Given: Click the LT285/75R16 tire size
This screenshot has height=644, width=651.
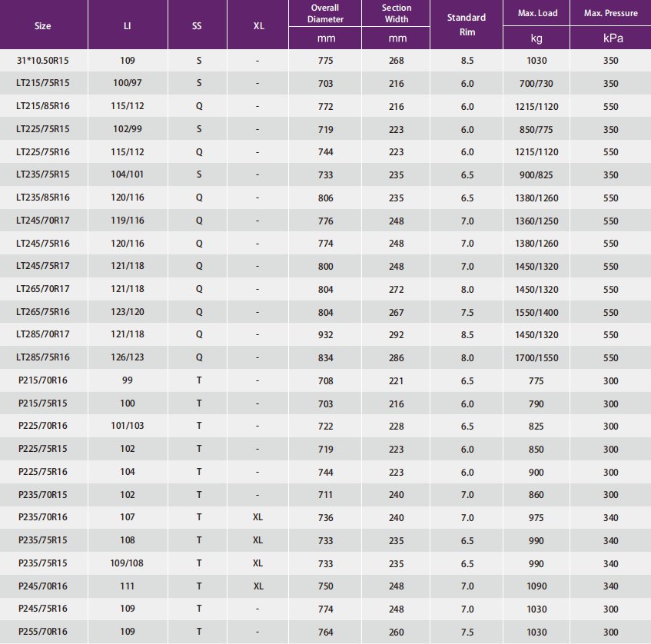Looking at the screenshot, I should click(x=43, y=357).
